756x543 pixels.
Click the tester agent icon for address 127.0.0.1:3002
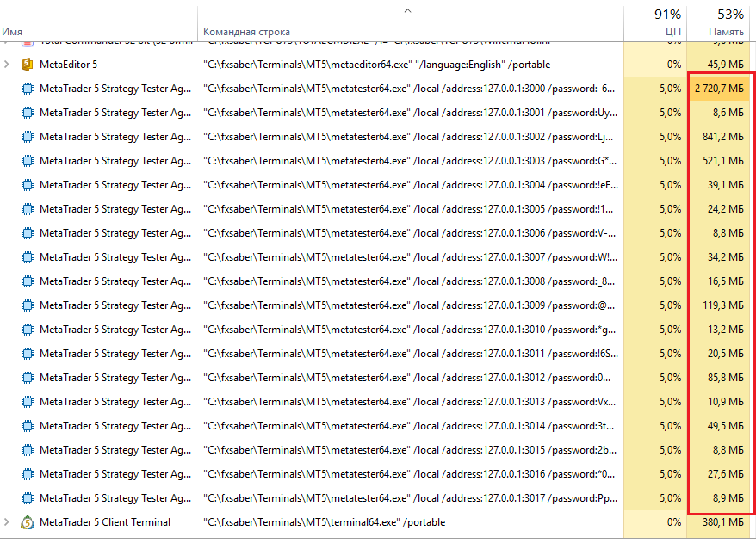28,137
